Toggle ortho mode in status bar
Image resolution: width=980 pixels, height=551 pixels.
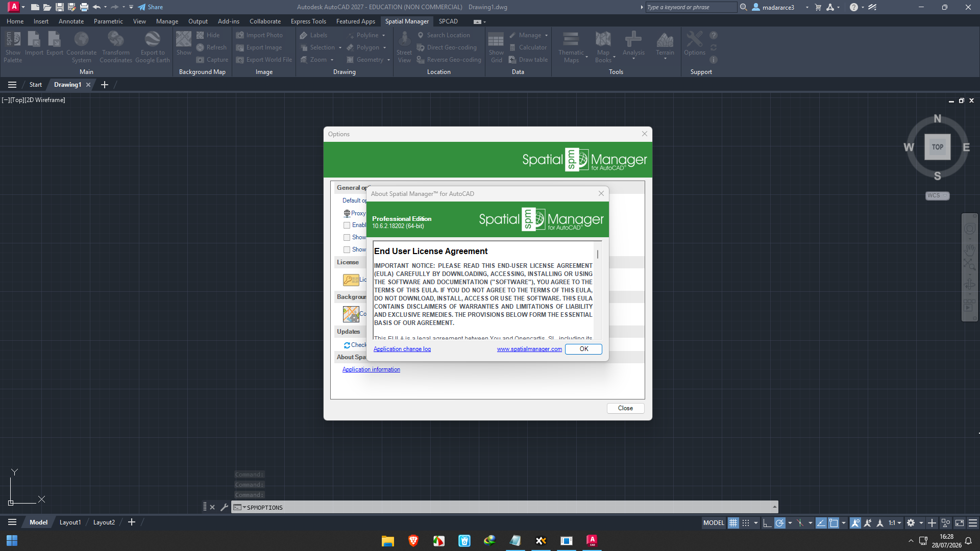pos(767,522)
